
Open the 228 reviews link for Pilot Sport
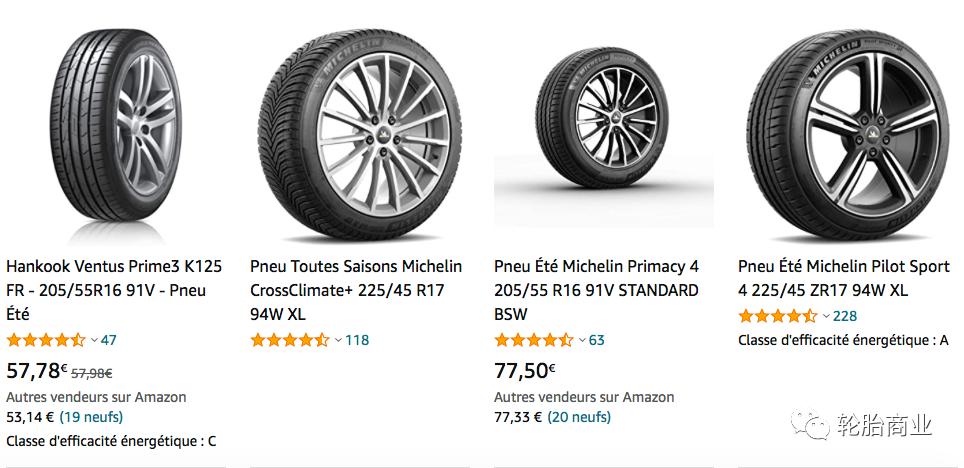pyautogui.click(x=845, y=316)
